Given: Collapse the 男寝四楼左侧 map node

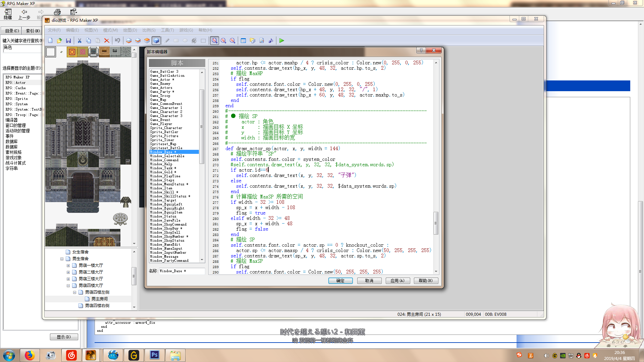Looking at the screenshot, I should coord(74,292).
